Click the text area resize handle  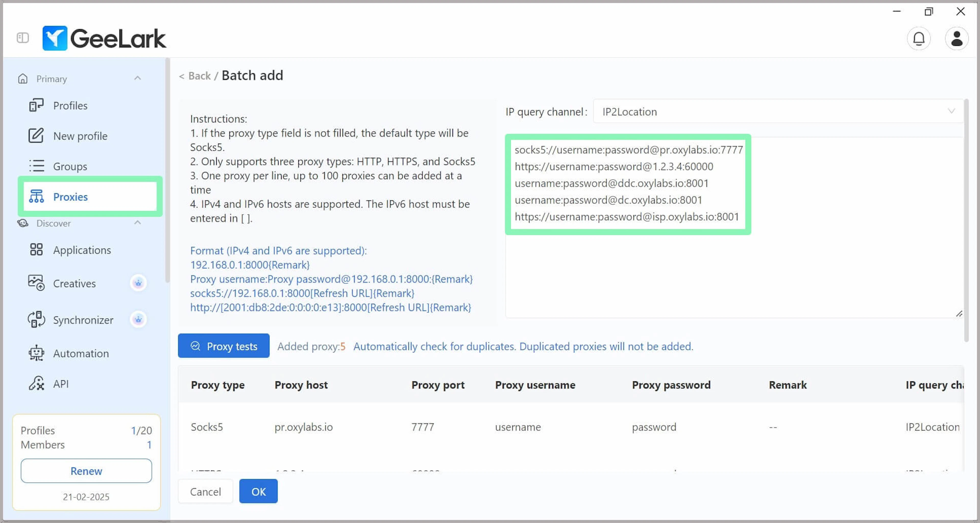click(x=959, y=314)
